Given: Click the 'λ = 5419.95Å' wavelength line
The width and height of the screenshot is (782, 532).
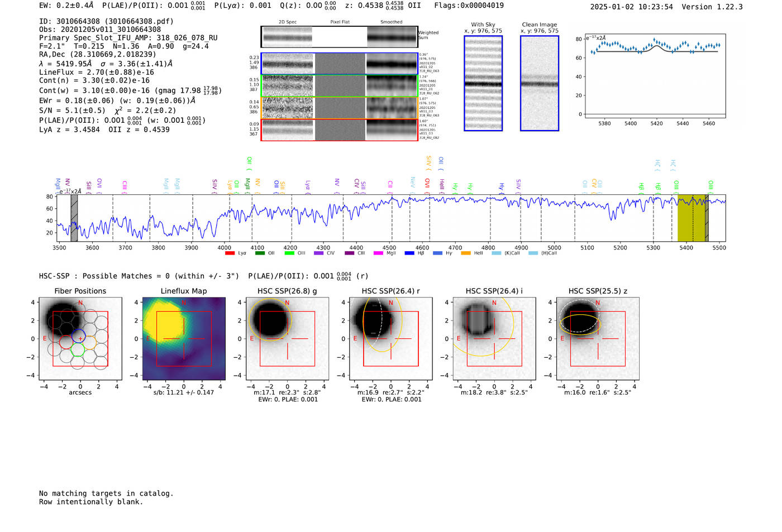Looking at the screenshot, I should [x=106, y=64].
